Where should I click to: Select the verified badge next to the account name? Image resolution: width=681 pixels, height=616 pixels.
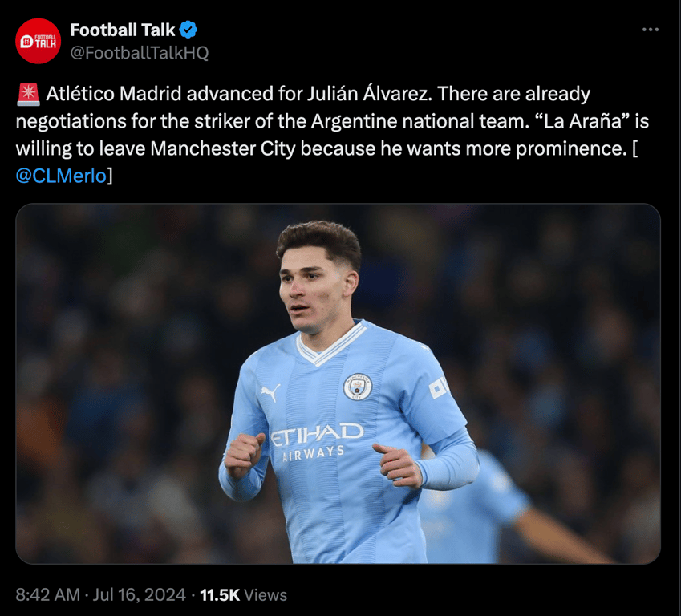point(186,29)
